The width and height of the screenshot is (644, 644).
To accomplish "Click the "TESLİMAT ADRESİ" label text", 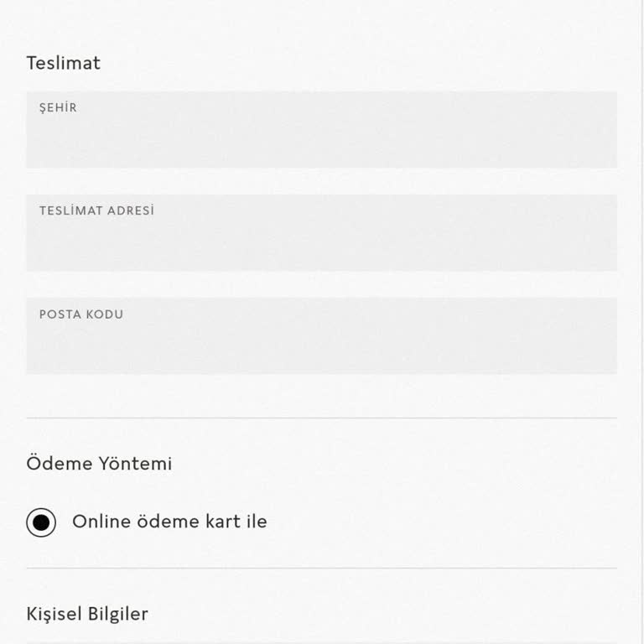I will tap(96, 210).
